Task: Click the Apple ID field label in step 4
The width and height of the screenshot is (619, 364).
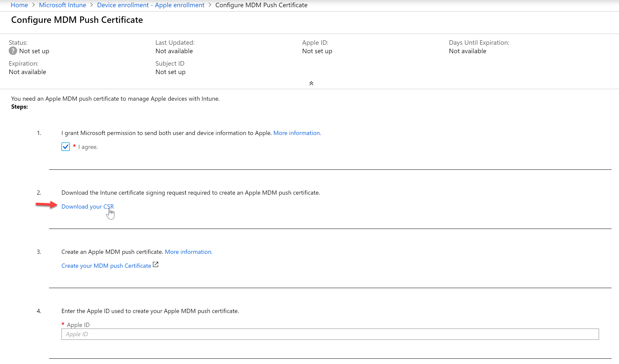Action: point(78,325)
